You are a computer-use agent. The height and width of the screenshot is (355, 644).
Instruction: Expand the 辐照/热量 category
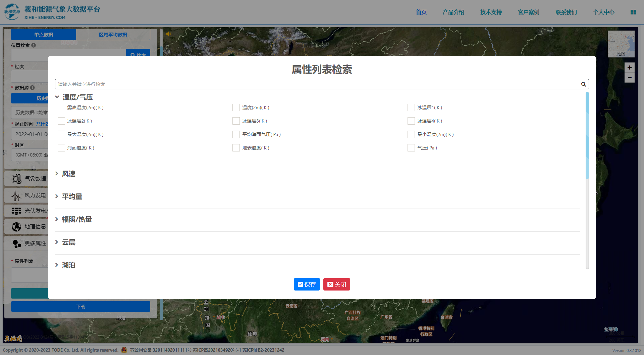coord(76,219)
